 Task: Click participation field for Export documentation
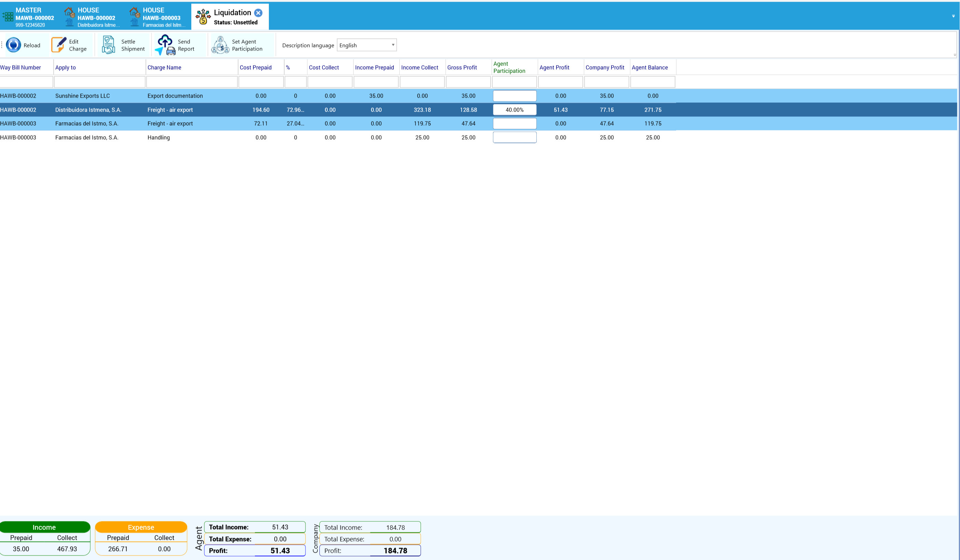click(515, 96)
